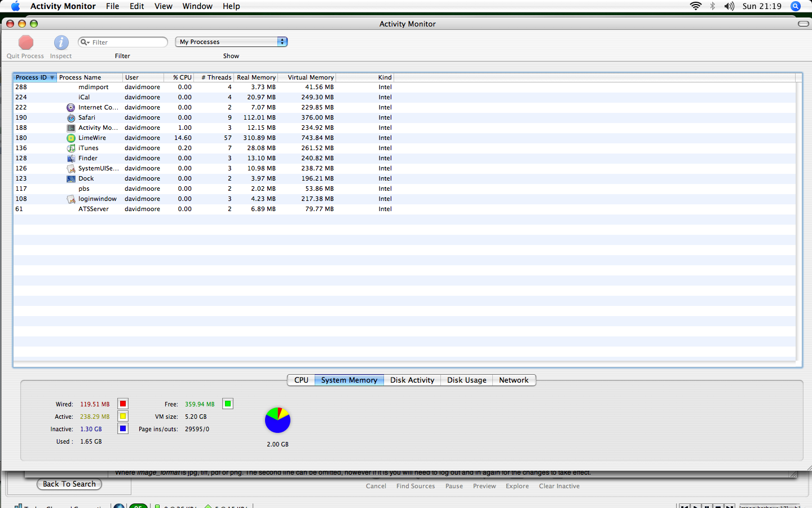Sort by Virtual Memory column header
812x508 pixels.
point(307,77)
